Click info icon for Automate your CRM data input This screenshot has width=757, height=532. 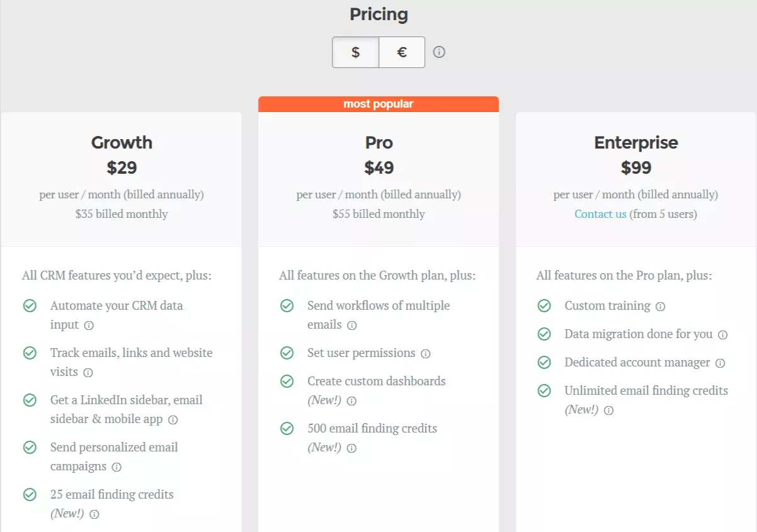point(89,325)
